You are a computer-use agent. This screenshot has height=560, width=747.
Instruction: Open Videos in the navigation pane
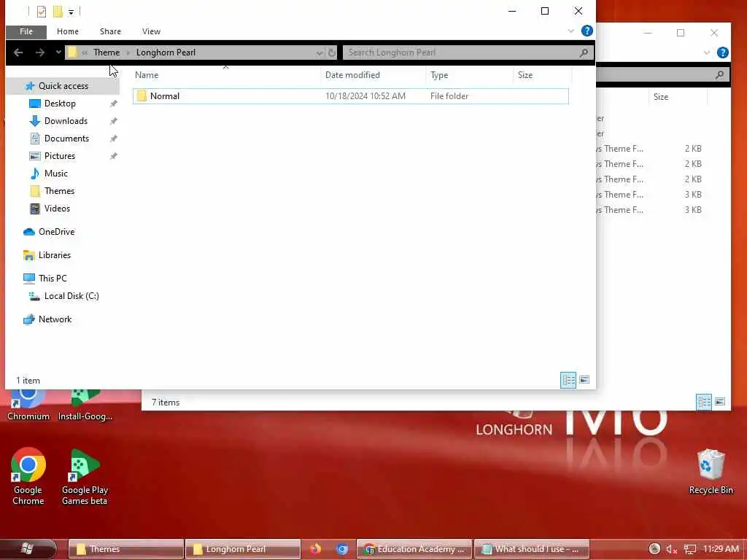tap(57, 209)
